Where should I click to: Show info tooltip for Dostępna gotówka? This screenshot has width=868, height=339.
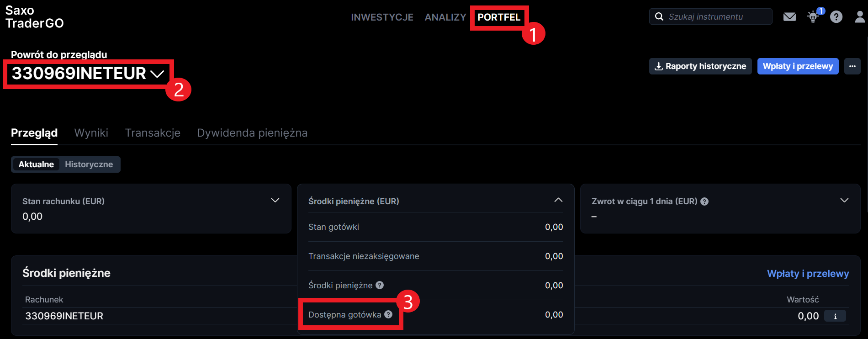pos(388,314)
